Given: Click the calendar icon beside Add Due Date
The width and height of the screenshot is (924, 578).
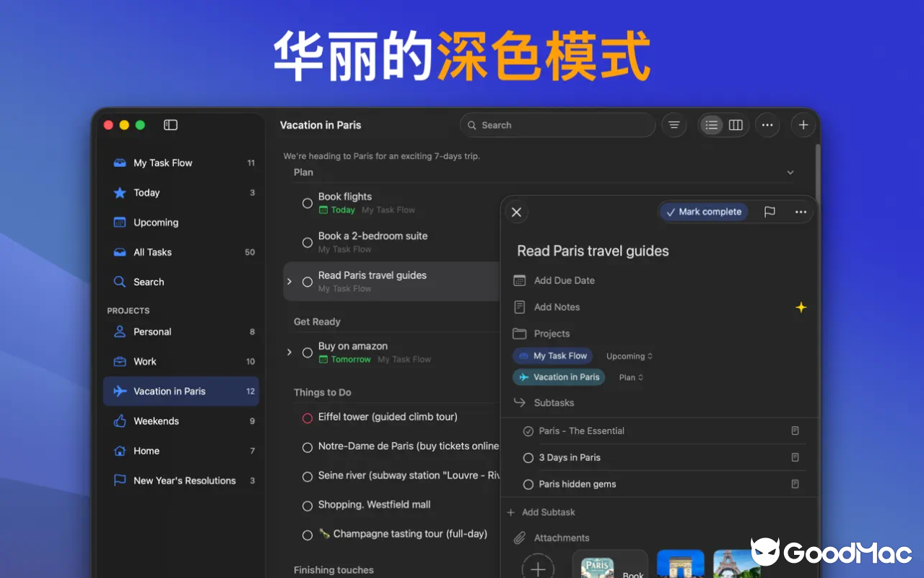Looking at the screenshot, I should point(519,280).
